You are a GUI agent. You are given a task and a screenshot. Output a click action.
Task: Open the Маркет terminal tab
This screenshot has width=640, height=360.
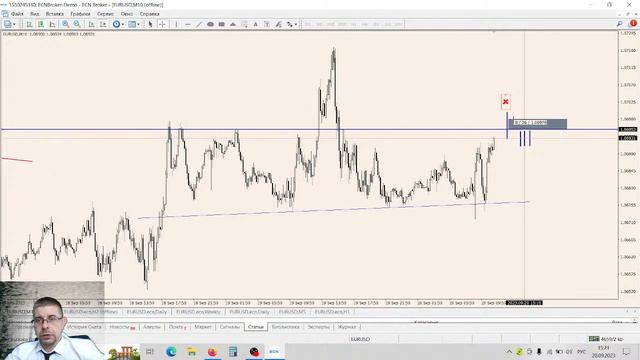point(203,327)
